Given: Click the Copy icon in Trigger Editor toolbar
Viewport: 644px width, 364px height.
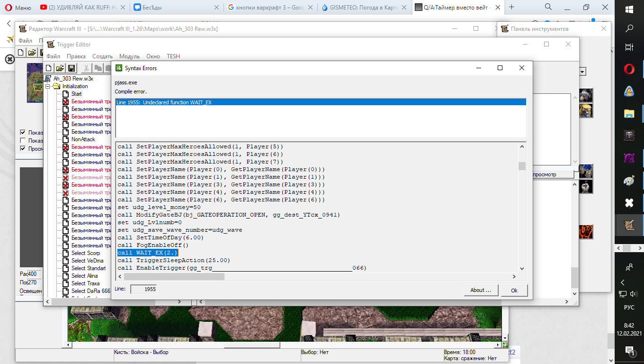Looking at the screenshot, I should (98, 68).
